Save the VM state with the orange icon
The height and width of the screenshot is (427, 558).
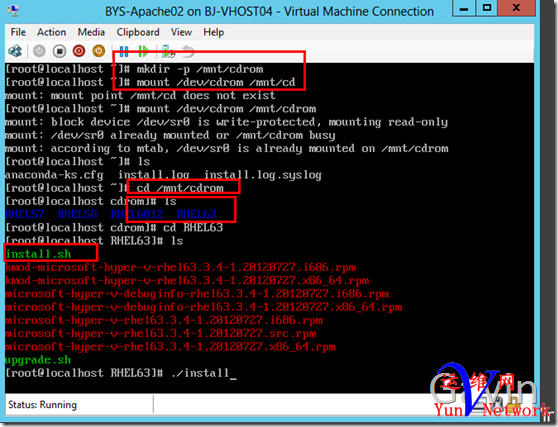pyautogui.click(x=99, y=51)
